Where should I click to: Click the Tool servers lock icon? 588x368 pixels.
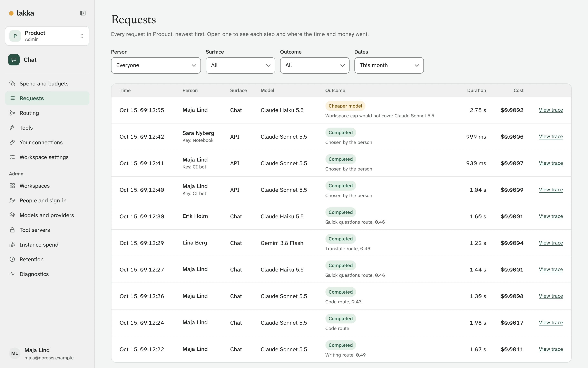[12, 230]
